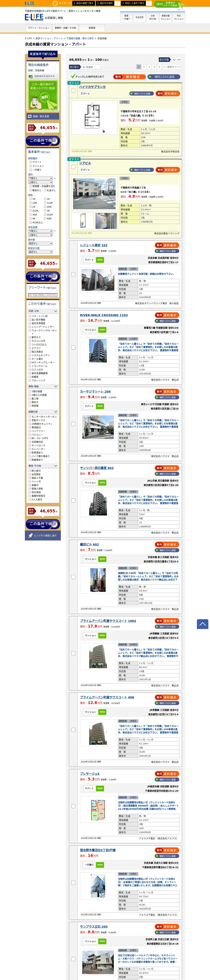Viewport: 210px width, 980px height.
Task: Click 千葉県の路線・駅から探す breadcrumb
Action: pos(80,38)
